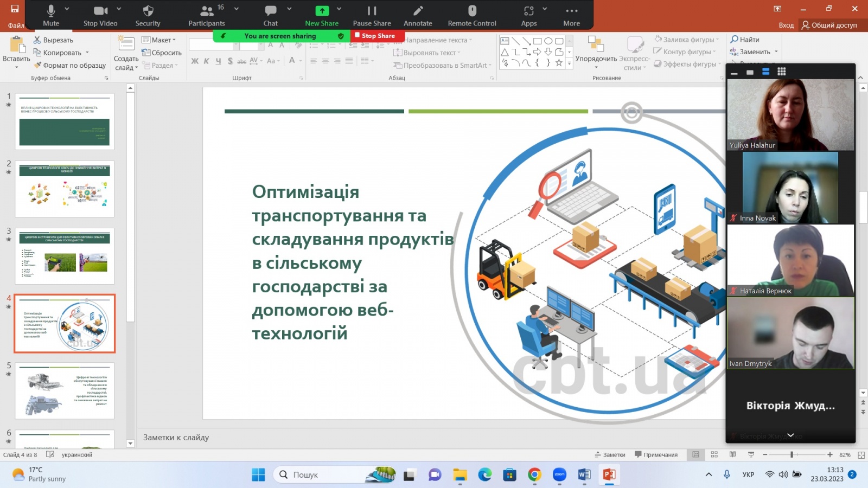The height and width of the screenshot is (488, 868).
Task: Open Remote Control options
Action: click(x=472, y=15)
